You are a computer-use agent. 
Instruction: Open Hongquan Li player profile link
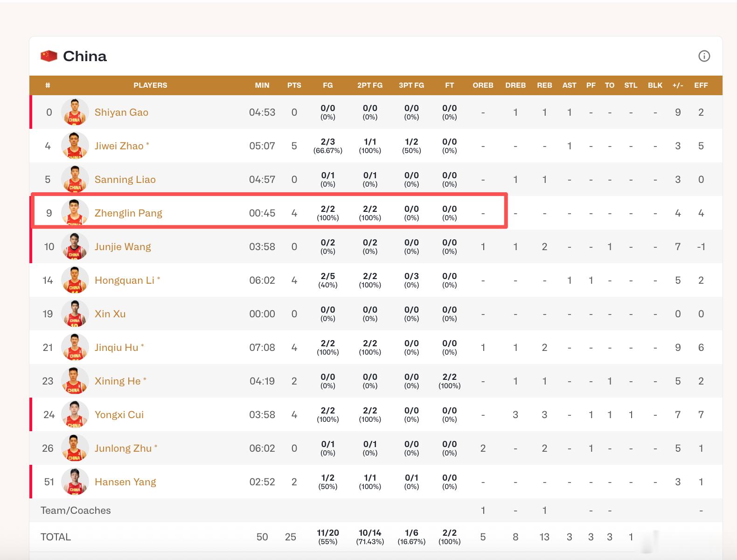click(125, 280)
